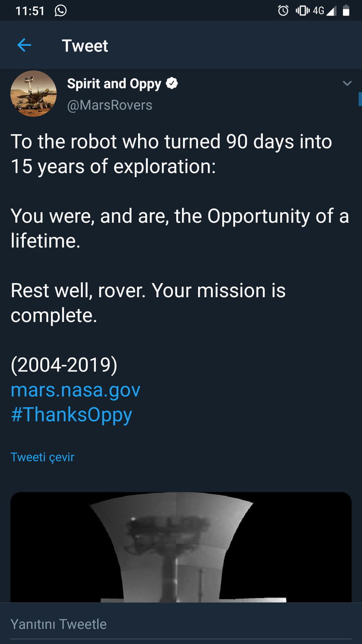Open Spirit and Oppy's profile picture
Screen dimensions: 362x644
pyautogui.click(x=33, y=94)
